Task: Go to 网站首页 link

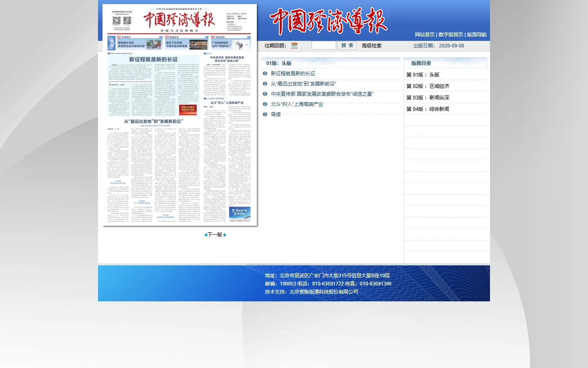Action: [425, 35]
